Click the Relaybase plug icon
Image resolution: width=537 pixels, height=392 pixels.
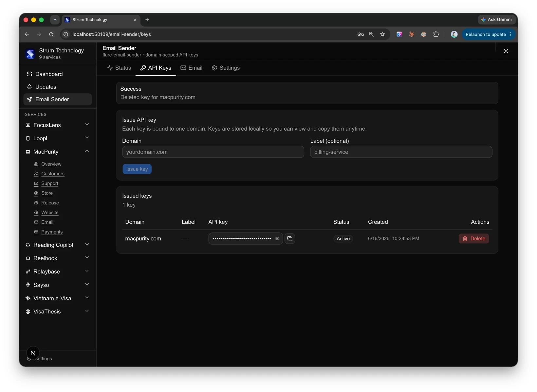coord(28,271)
